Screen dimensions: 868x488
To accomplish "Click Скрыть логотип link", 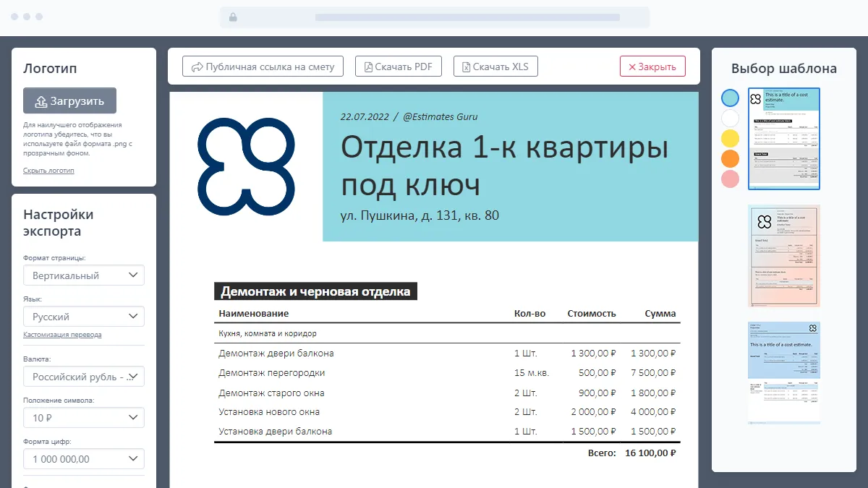I will point(48,171).
